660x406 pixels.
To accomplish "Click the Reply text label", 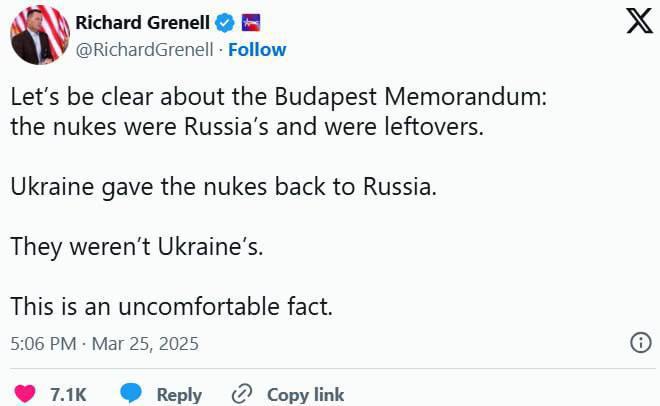I will coord(179,395).
